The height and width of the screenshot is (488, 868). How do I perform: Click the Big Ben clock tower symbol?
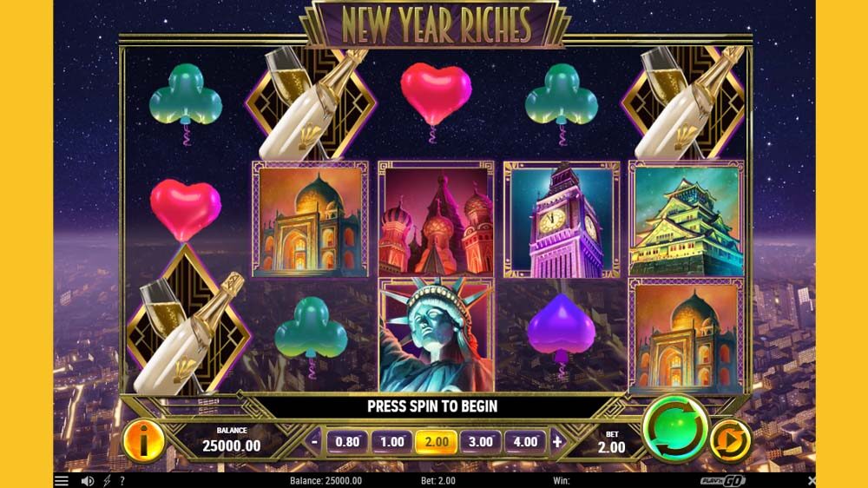point(562,220)
